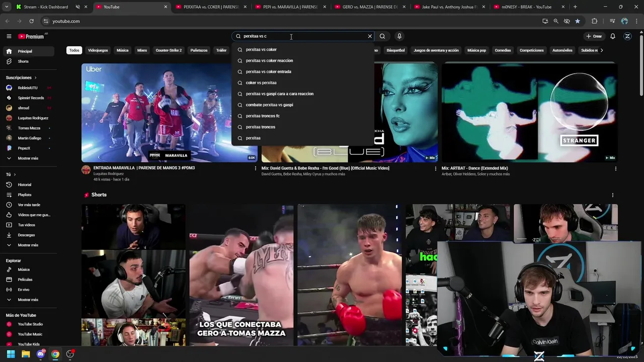Screen dimensions: 644x362
Task: Clear the search box with X
Action: click(x=370, y=36)
